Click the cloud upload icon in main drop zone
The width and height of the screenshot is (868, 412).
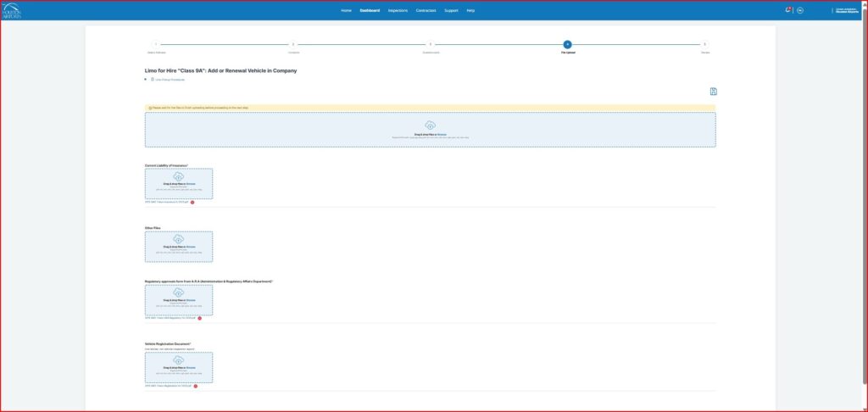pyautogui.click(x=430, y=125)
